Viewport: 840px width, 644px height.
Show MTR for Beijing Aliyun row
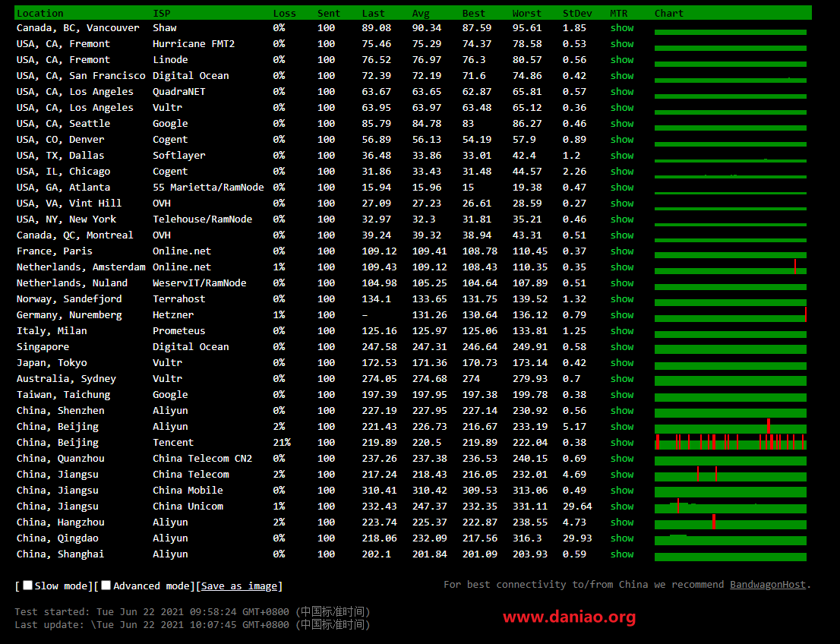(x=622, y=427)
